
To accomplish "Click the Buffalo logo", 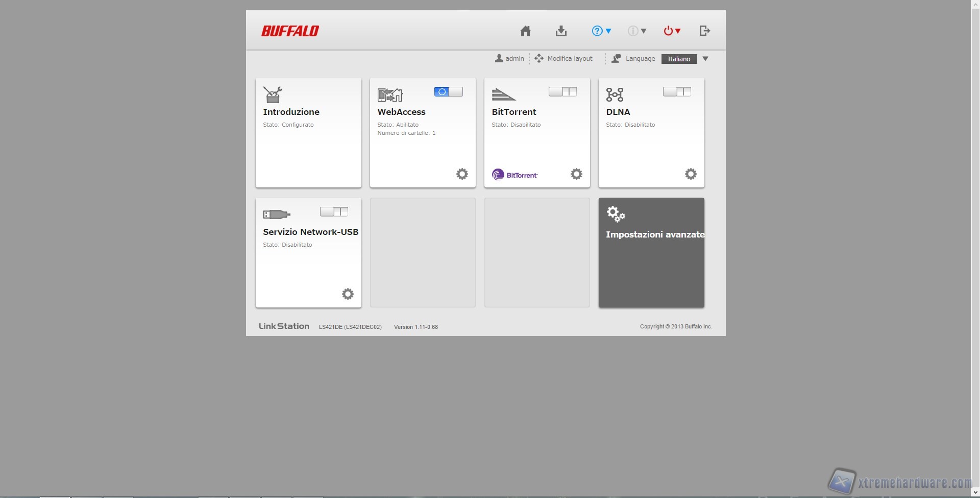I will [290, 31].
